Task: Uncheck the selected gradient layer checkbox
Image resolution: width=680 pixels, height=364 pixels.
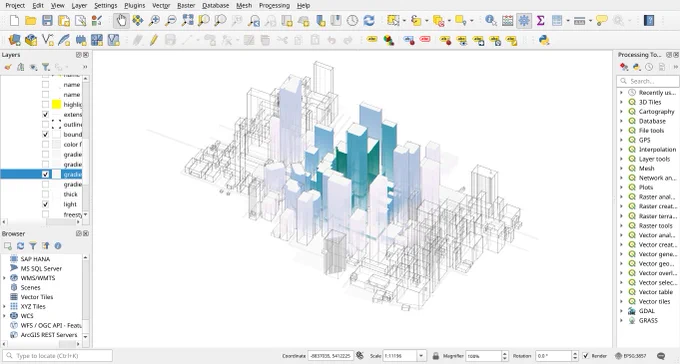Action: tap(46, 174)
